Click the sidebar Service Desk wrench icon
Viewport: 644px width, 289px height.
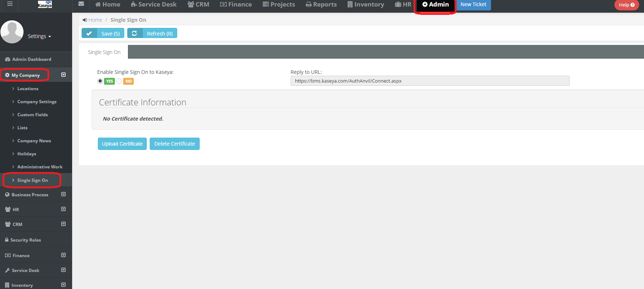(7, 270)
